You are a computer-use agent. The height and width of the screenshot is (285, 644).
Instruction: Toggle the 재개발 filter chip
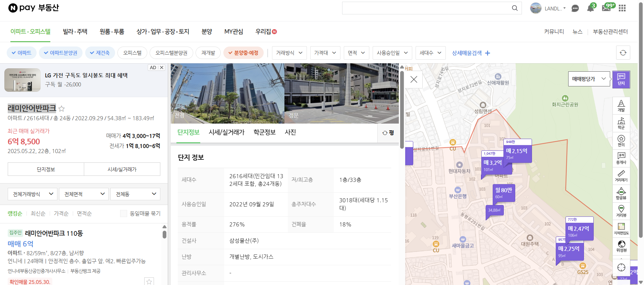pyautogui.click(x=208, y=53)
